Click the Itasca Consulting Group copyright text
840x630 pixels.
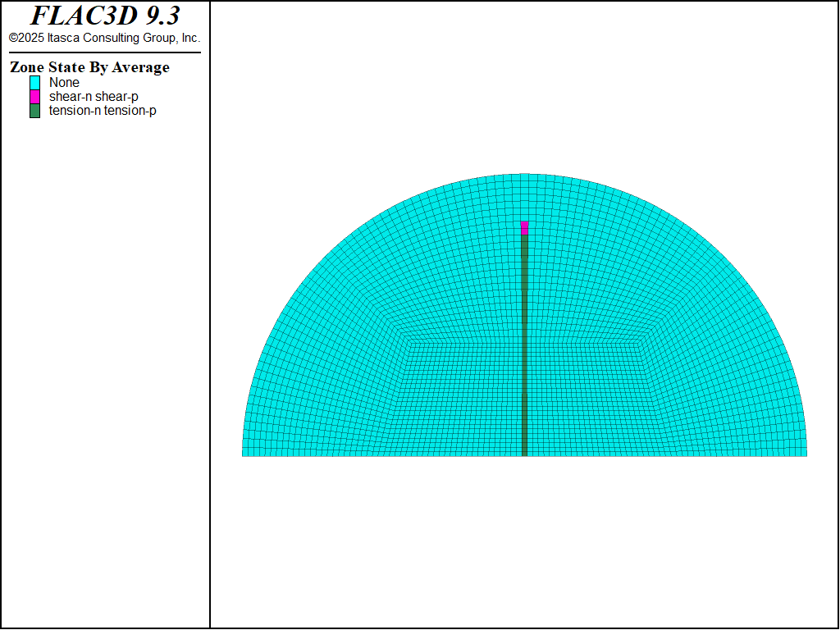[x=104, y=38]
